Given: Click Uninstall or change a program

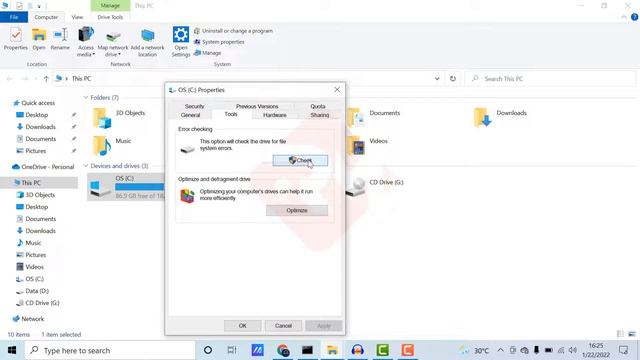Looking at the screenshot, I should (233, 31).
